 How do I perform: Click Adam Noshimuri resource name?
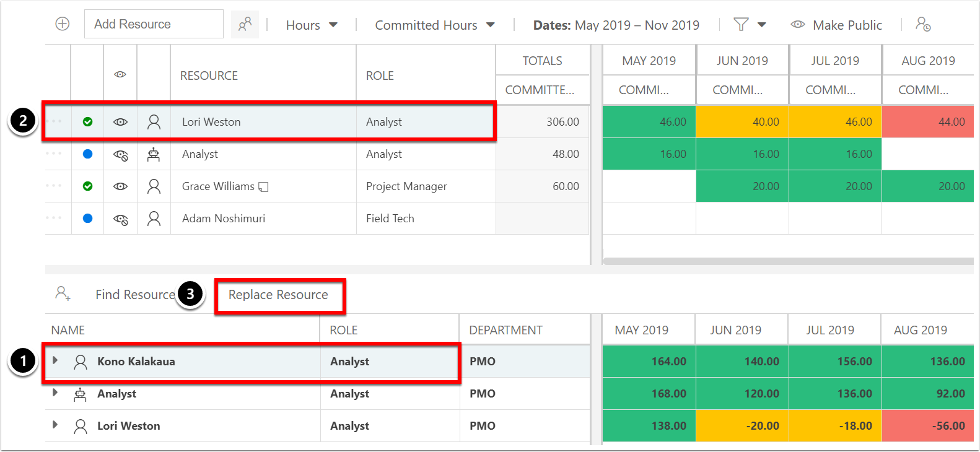224,219
